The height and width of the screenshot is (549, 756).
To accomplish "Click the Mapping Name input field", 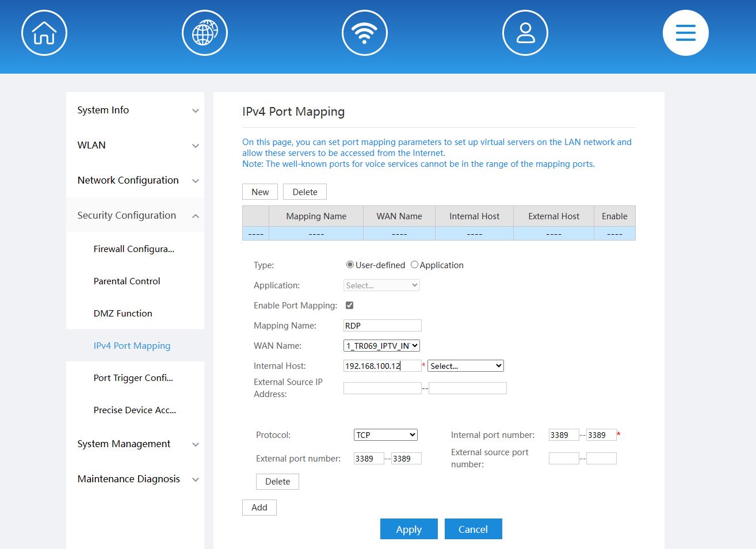I will pyautogui.click(x=382, y=326).
